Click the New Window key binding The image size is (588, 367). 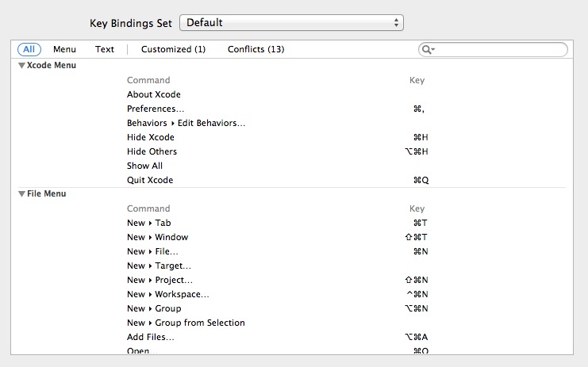[417, 237]
